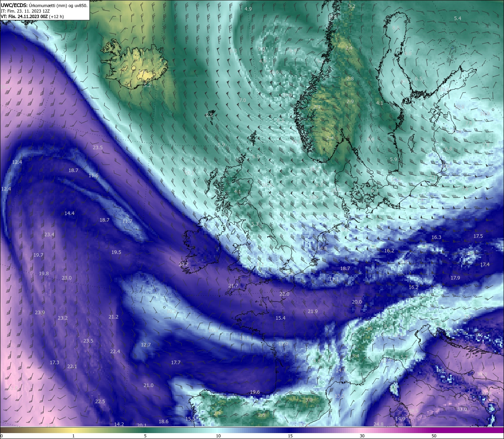Click the map value 23.4
This screenshot has height=439, width=504.
49,235
